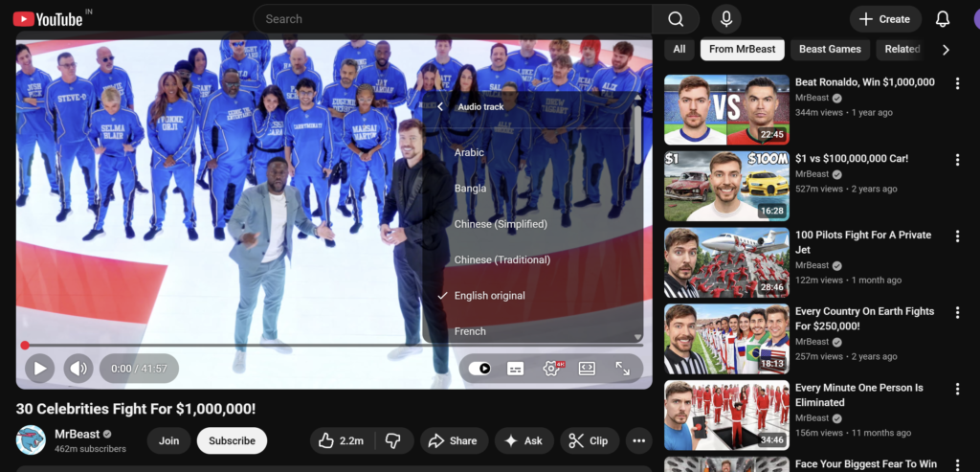The height and width of the screenshot is (472, 980).
Task: Seek using the video progress bar
Action: click(x=334, y=345)
